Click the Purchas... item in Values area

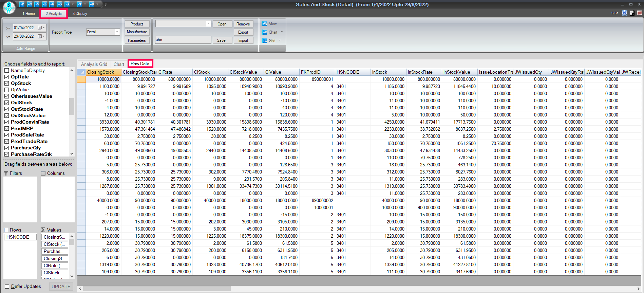(x=55, y=251)
